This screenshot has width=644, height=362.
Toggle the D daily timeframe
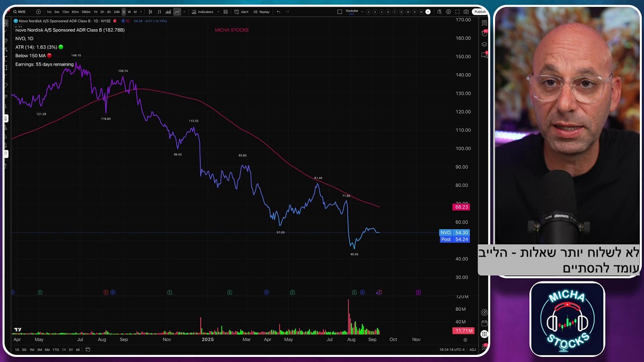coord(124,12)
